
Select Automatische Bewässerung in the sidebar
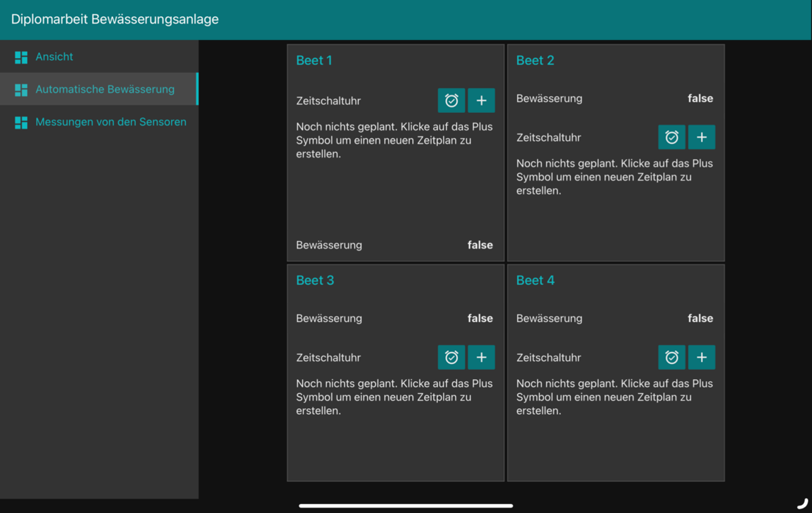pyautogui.click(x=105, y=89)
